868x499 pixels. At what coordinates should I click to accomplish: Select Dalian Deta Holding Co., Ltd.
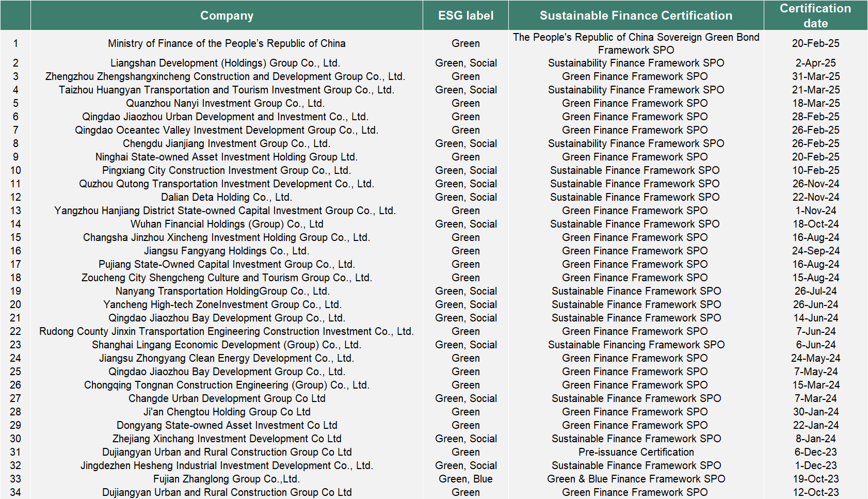[x=226, y=197]
